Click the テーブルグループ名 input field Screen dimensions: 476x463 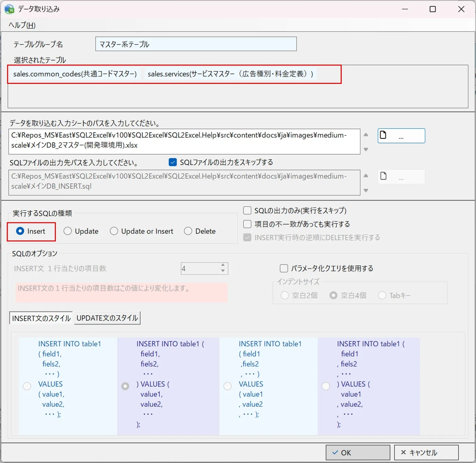196,44
